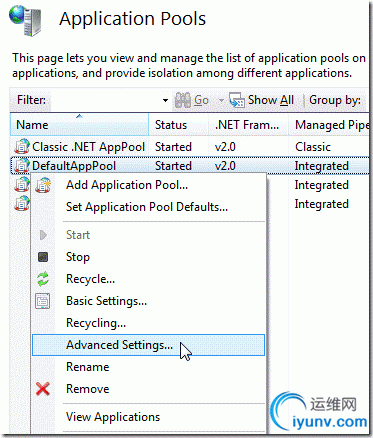Select Set Application Pool Defaults...
Image resolution: width=373 pixels, height=438 pixels.
148,207
